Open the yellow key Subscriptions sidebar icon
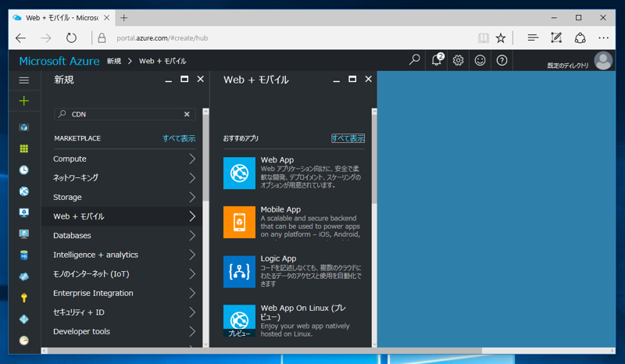This screenshot has height=364, width=625. (x=24, y=298)
